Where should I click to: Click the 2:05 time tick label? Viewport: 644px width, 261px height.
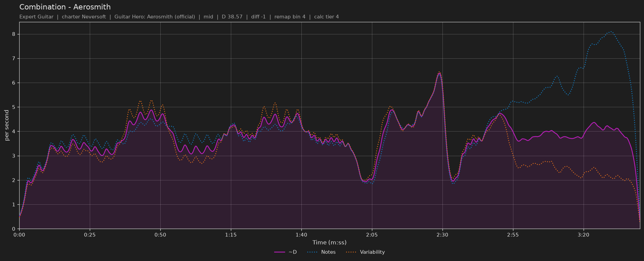[372, 235]
